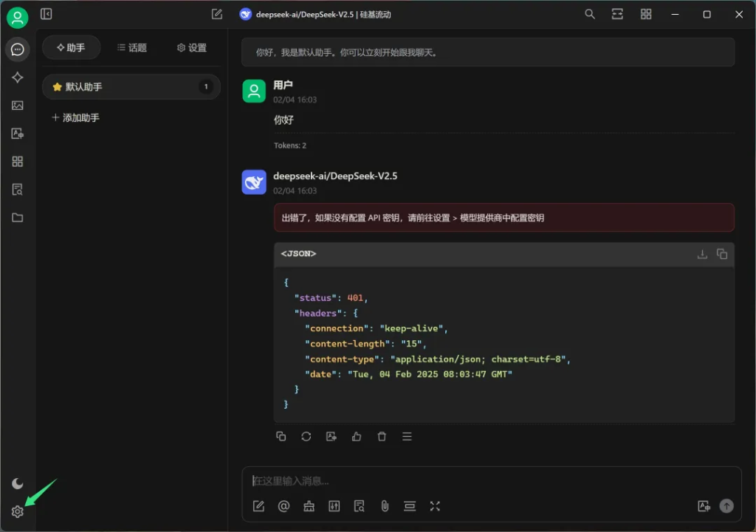Open model selector deepseek-ai/DeepSeek-V2.5 in title
The width and height of the screenshot is (756, 532).
tap(316, 15)
